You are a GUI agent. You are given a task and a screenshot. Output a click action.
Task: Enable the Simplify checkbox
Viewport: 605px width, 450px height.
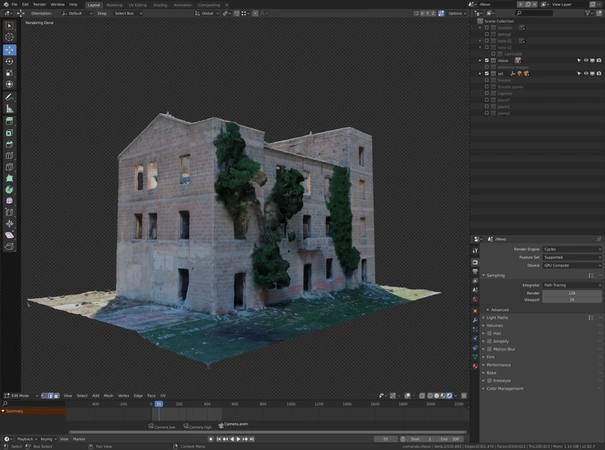pyautogui.click(x=489, y=341)
